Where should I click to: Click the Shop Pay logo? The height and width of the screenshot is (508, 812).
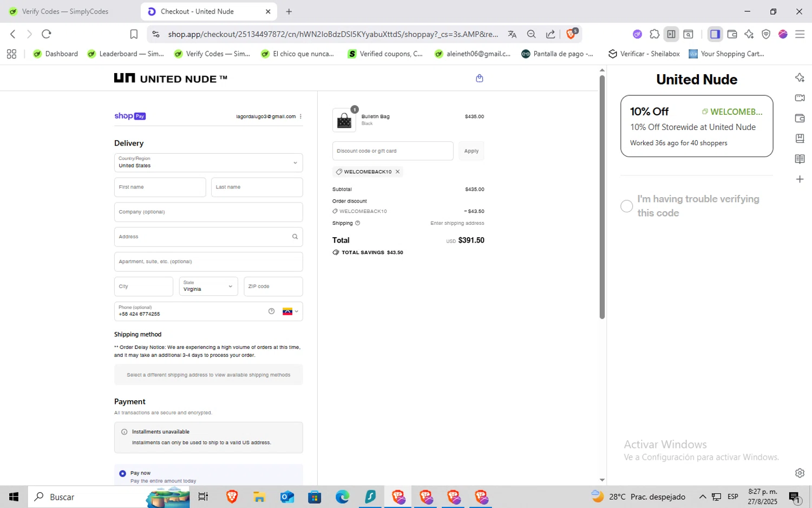[130, 116]
